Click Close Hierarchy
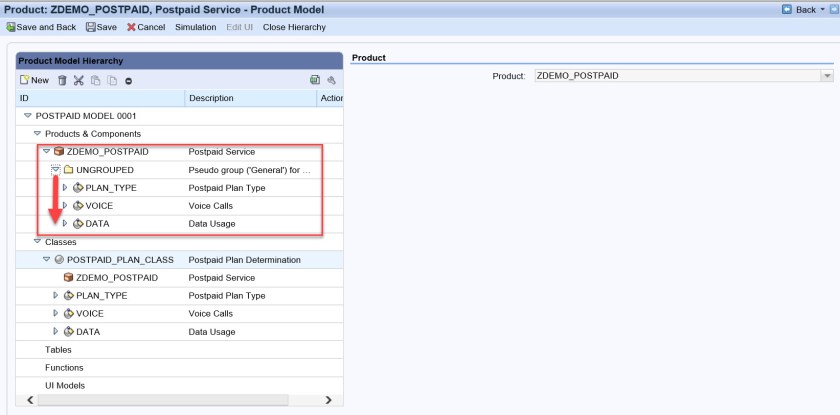The image size is (840, 415). point(294,27)
